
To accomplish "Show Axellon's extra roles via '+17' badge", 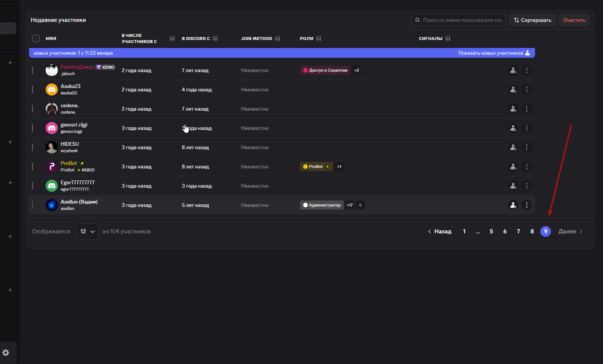I will pyautogui.click(x=350, y=205).
